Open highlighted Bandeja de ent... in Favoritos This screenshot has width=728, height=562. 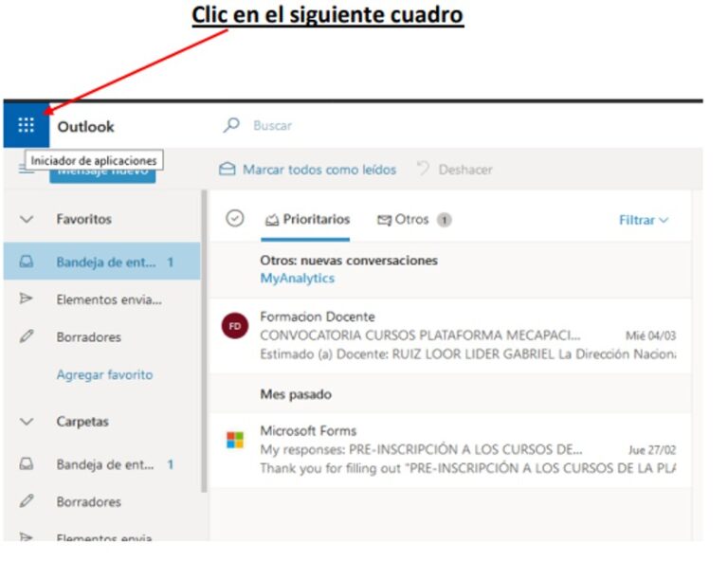[102, 262]
